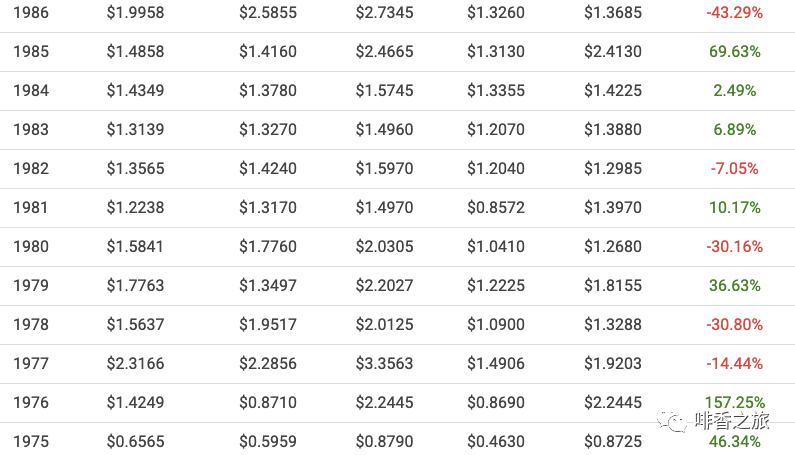Click the -30.16% change value
795x455 pixels.
734,247
